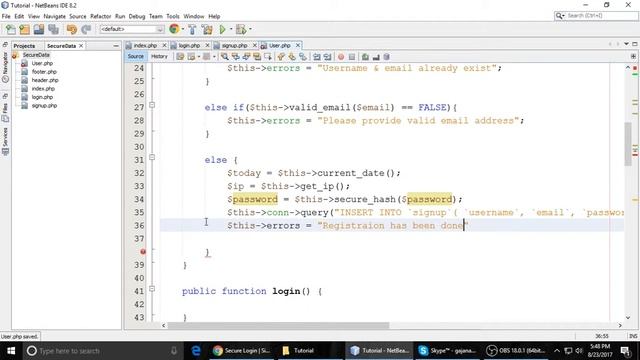Open the Navigate menu
The image size is (640, 360).
tap(54, 16)
